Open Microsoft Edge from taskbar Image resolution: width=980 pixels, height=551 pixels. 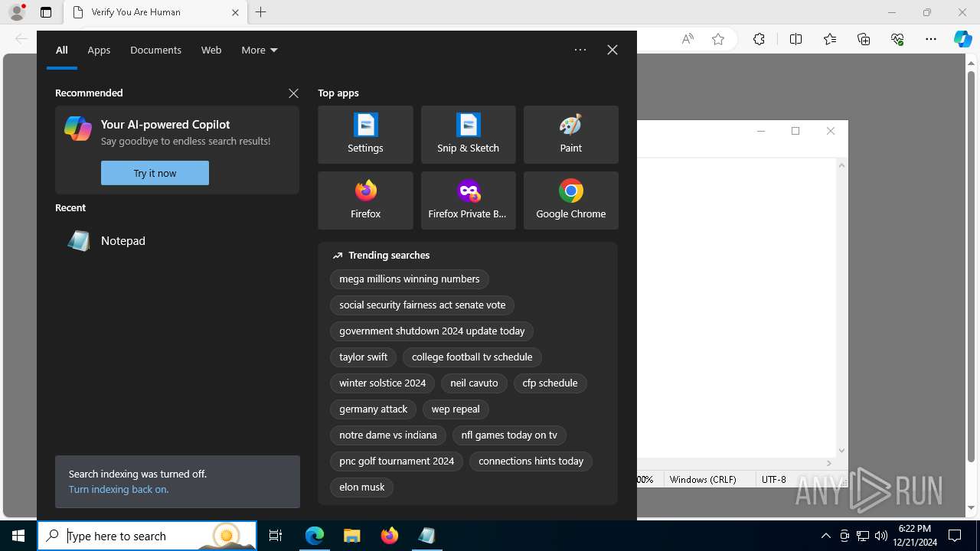coord(315,536)
